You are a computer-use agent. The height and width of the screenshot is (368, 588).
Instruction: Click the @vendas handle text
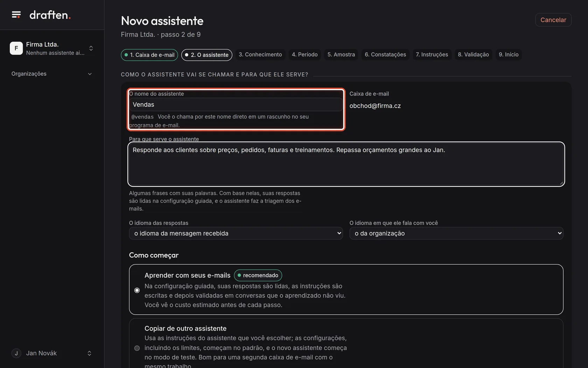(142, 117)
